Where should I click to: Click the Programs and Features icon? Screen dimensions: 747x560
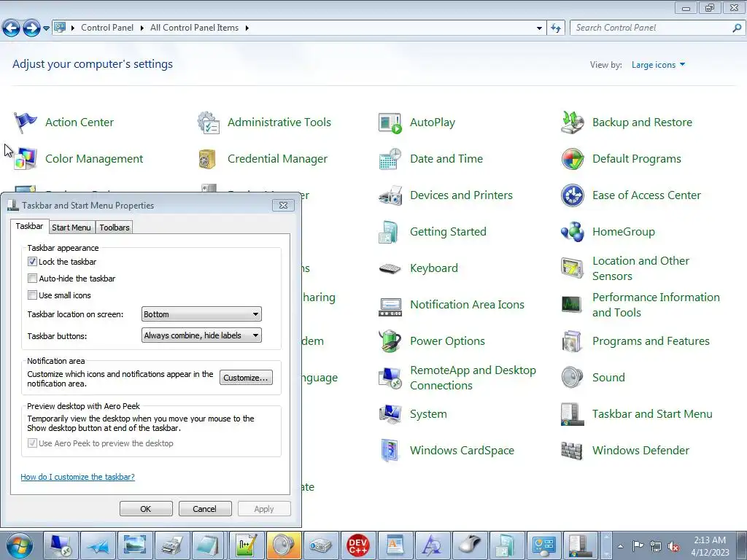(572, 341)
